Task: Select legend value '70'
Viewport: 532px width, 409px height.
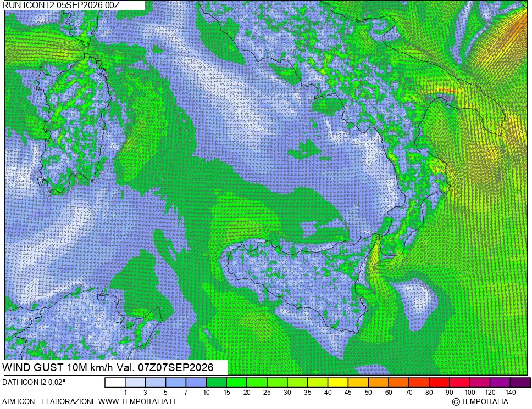Action: coord(409,393)
